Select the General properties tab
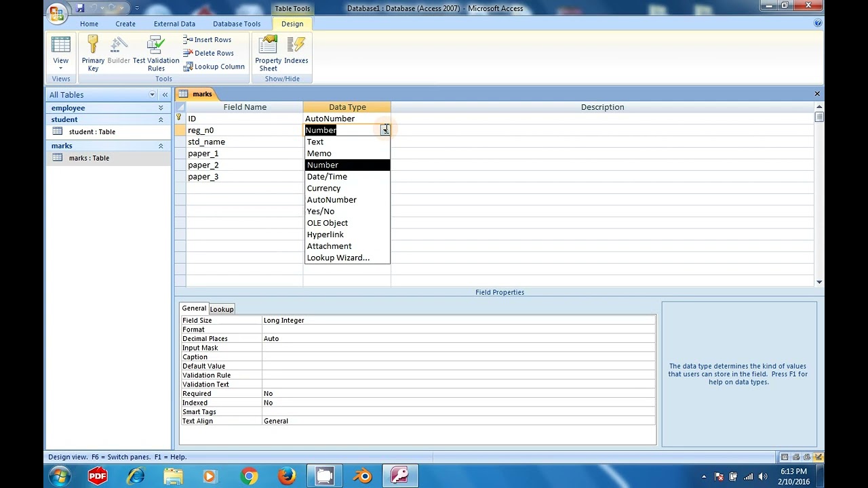This screenshot has height=488, width=868. pos(194,308)
